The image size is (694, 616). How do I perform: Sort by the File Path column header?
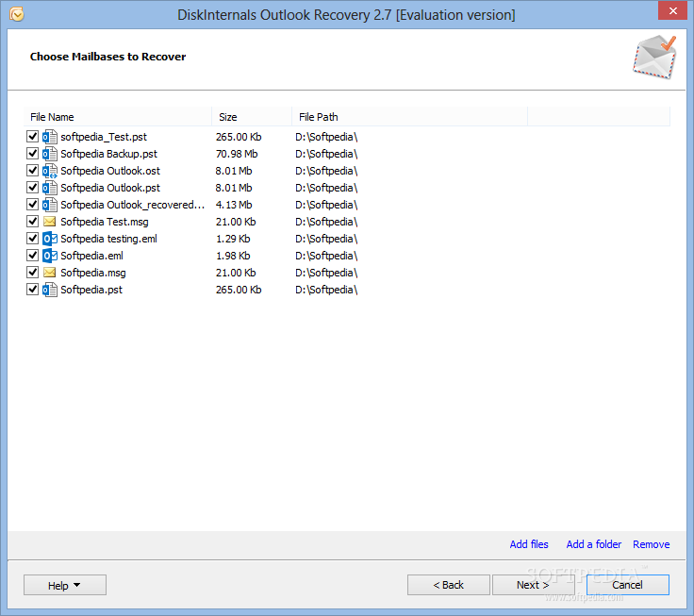pyautogui.click(x=409, y=117)
